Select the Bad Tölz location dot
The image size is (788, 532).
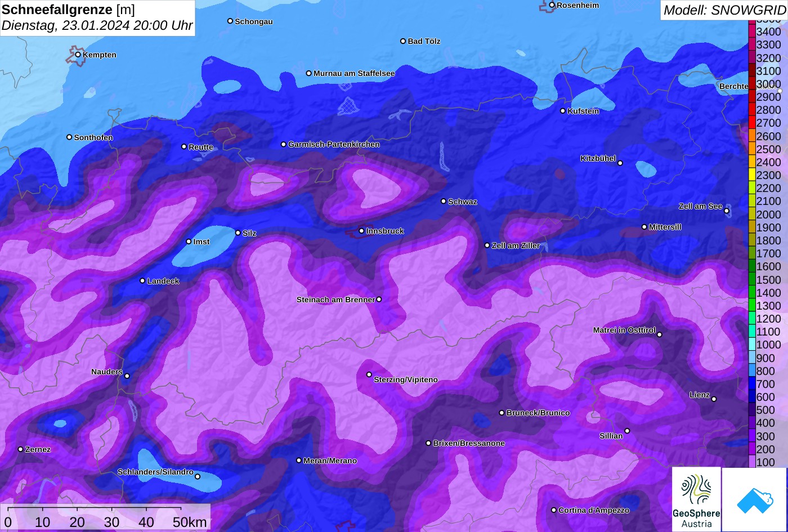(x=403, y=41)
